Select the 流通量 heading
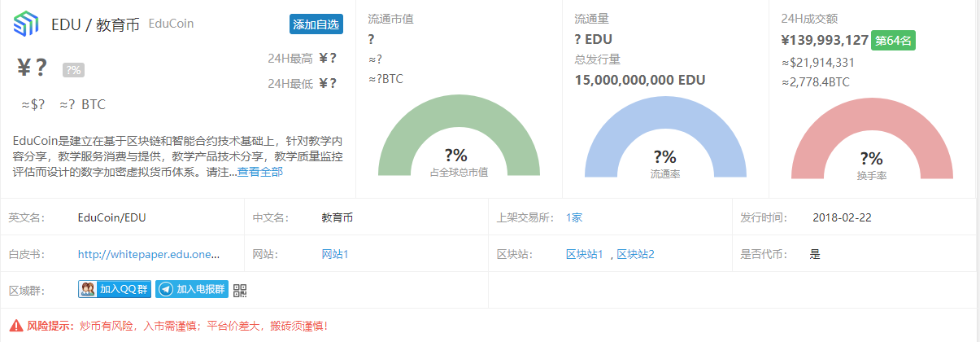This screenshot has height=342, width=980. point(591,19)
